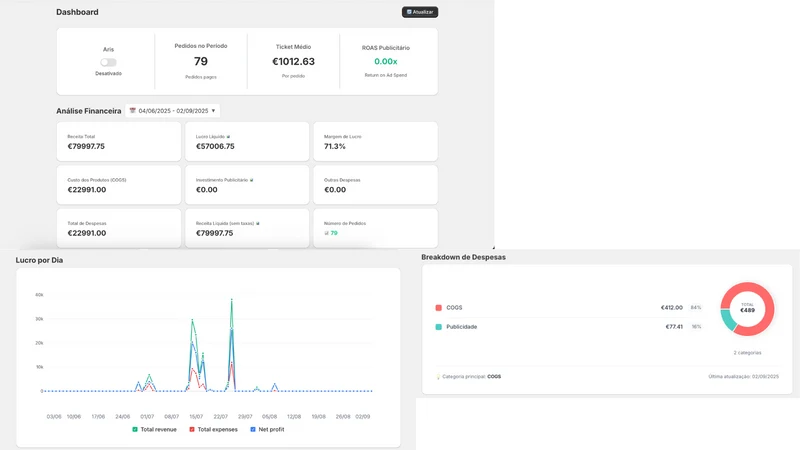Screen dimensions: 800x450
Task: Click the Dashboard heading
Action: 77,12
